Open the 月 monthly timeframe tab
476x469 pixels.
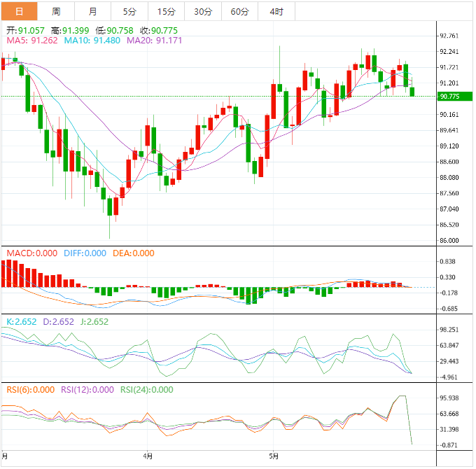click(93, 11)
